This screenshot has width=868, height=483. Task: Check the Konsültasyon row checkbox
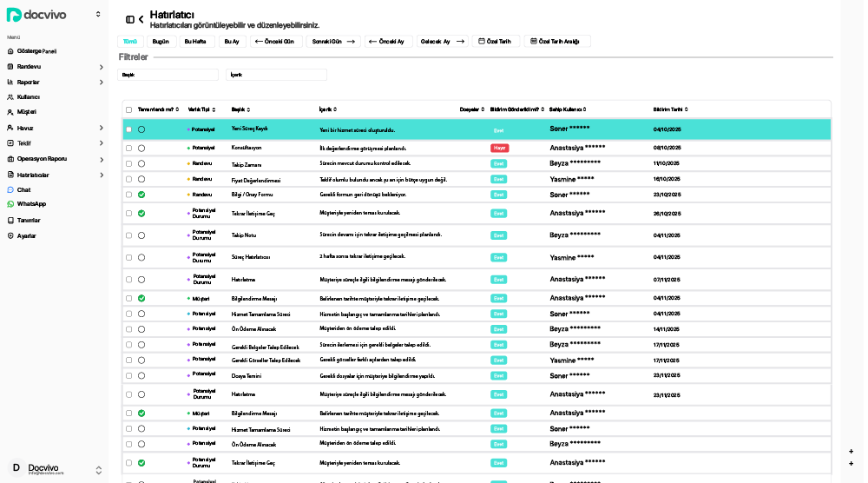pyautogui.click(x=129, y=148)
